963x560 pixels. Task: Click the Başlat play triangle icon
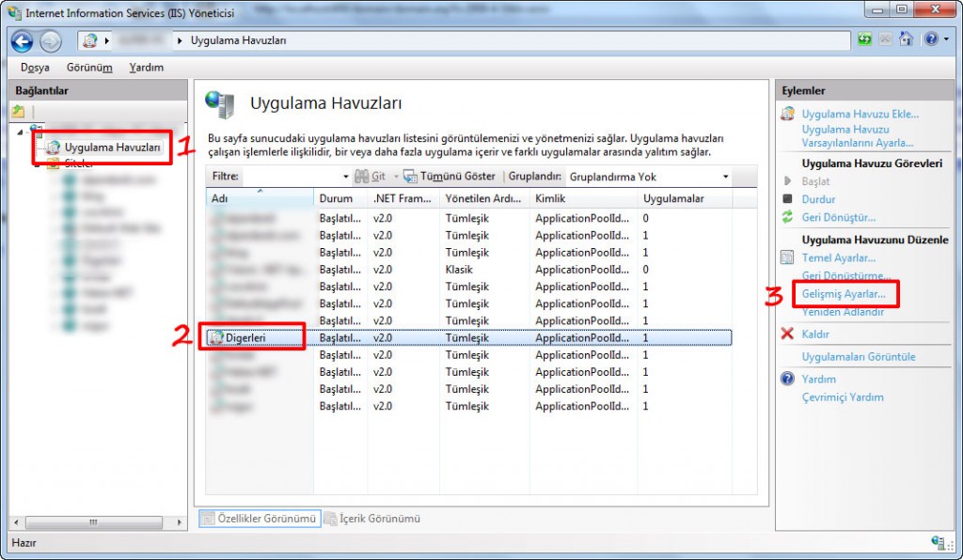point(787,181)
